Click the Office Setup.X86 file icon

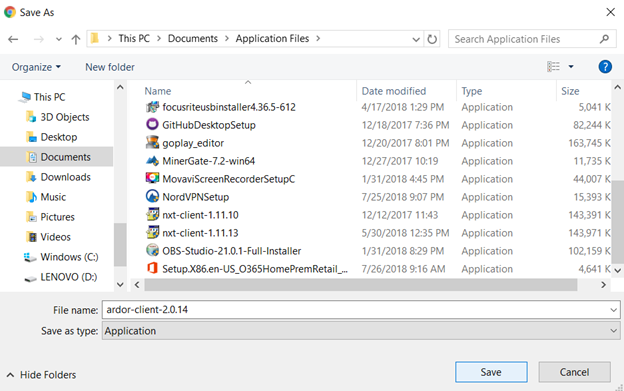click(152, 268)
